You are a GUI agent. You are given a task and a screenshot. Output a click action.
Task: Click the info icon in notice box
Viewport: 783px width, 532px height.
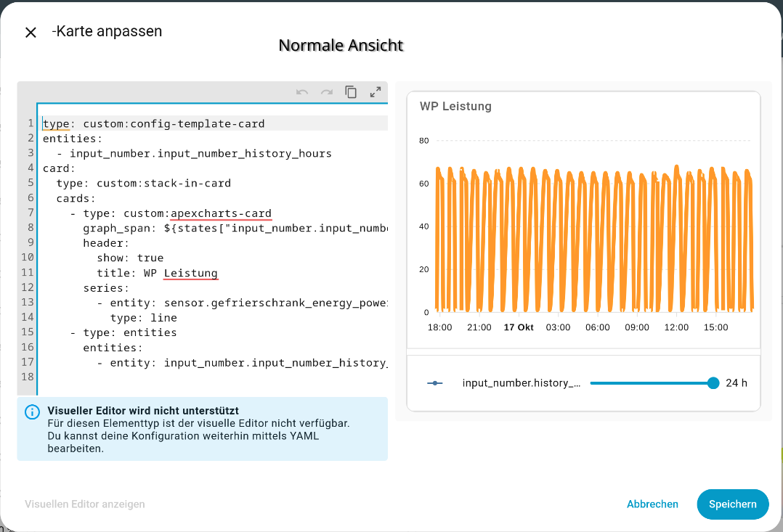(33, 412)
